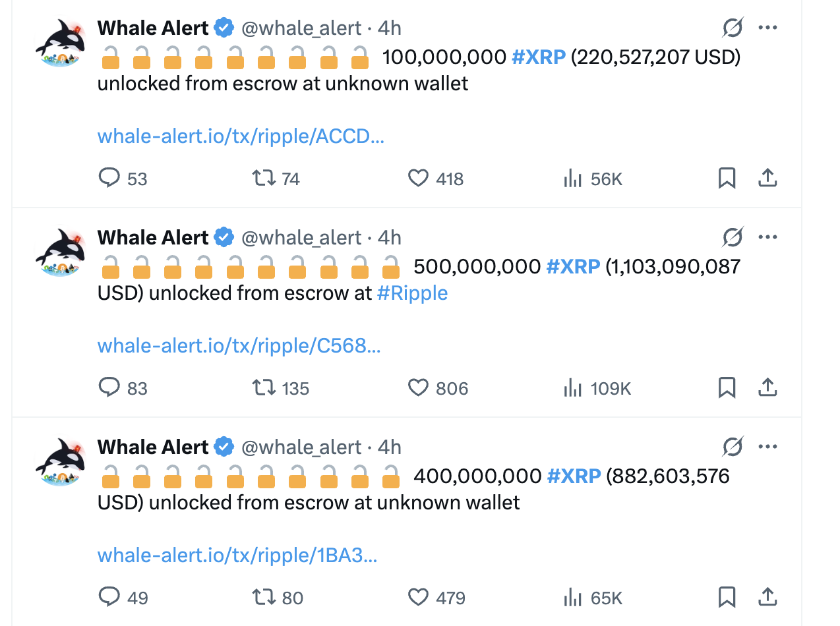Open more options on 400,000,000 XRP tweet
Image resolution: width=840 pixels, height=626 pixels.
768,447
